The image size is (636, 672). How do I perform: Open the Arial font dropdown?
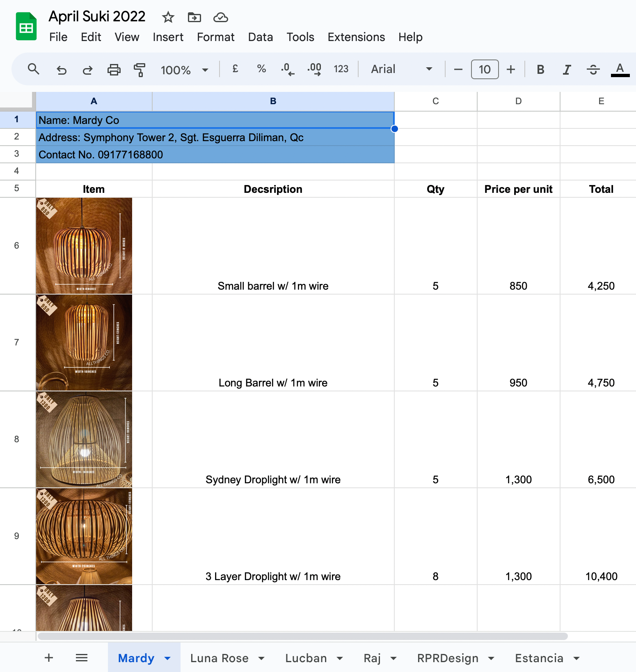point(402,69)
